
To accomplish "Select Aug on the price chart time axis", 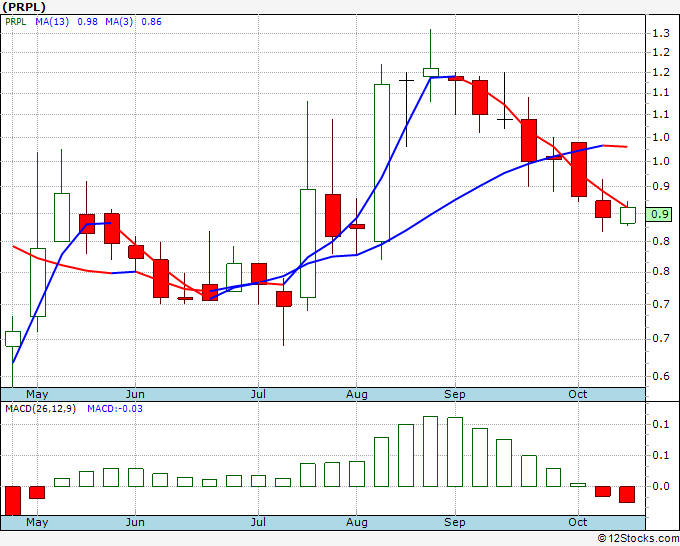I will coord(356,395).
